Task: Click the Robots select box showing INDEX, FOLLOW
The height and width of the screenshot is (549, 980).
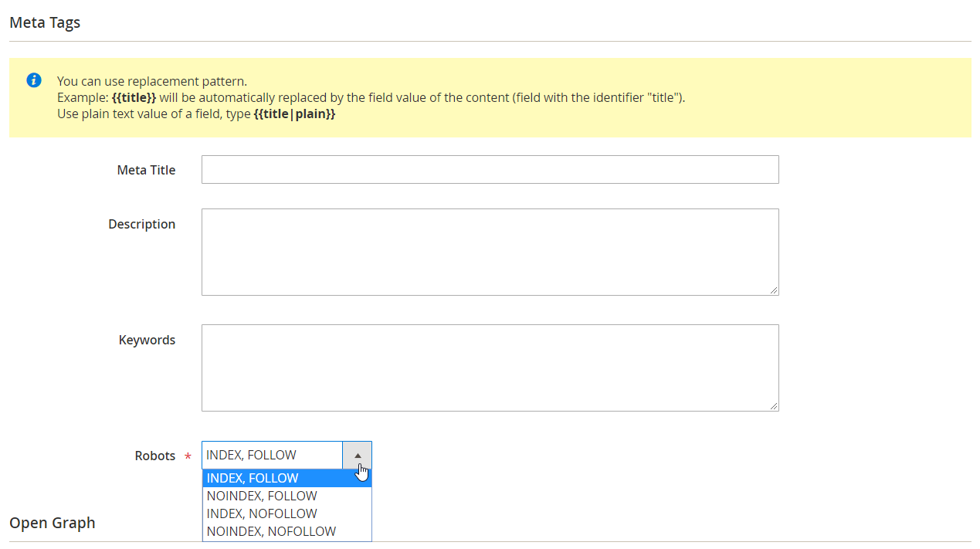Action: pos(272,456)
